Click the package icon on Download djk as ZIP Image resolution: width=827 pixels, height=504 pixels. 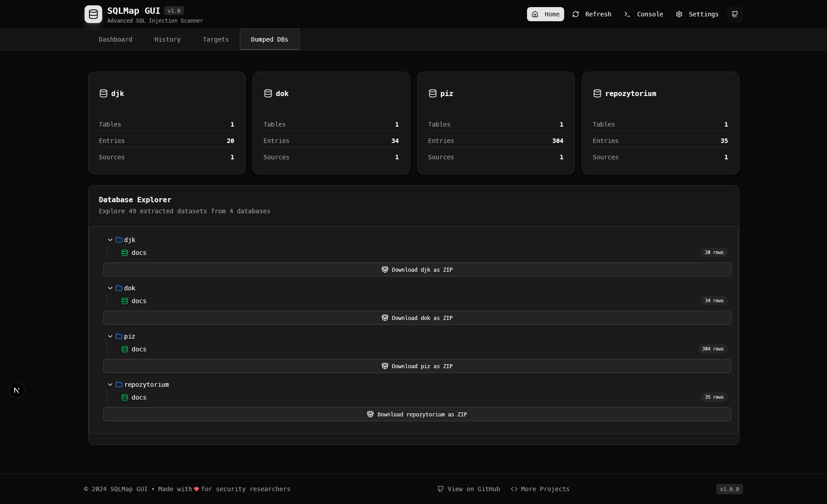(385, 269)
